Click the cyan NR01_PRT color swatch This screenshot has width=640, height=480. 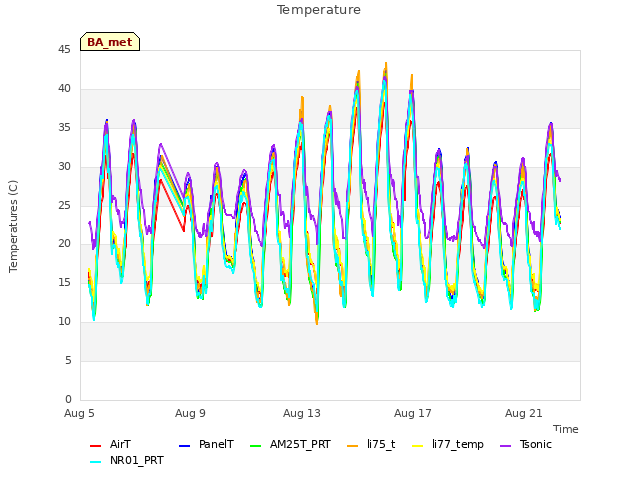(95, 462)
